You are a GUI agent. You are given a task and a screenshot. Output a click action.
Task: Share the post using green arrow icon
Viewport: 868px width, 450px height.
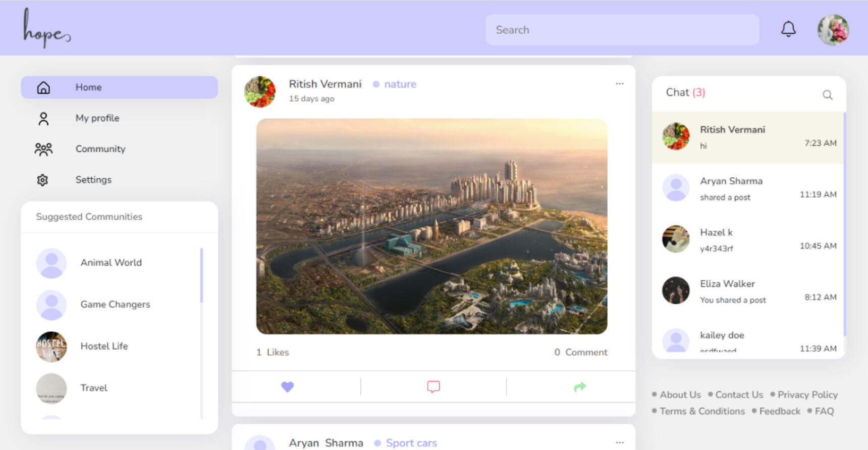(x=580, y=387)
